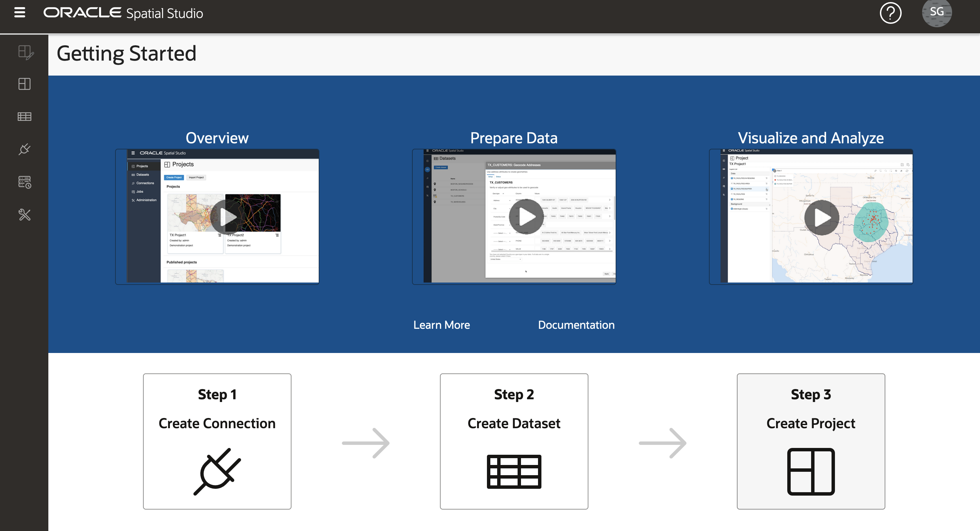Open Projects page from sidebar icon
The image size is (980, 531).
[x=25, y=84]
